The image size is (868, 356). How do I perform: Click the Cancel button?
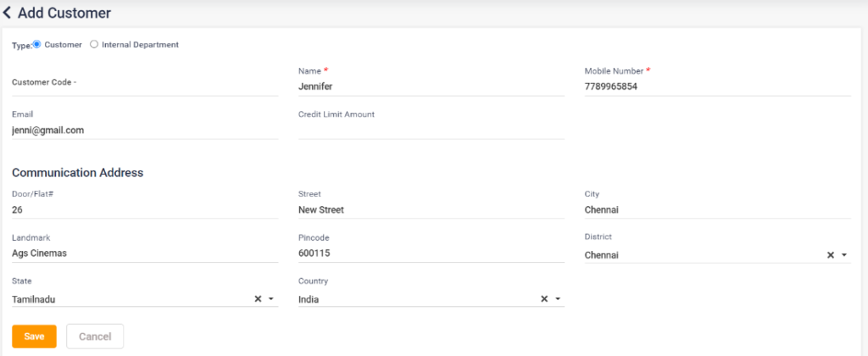[95, 337]
